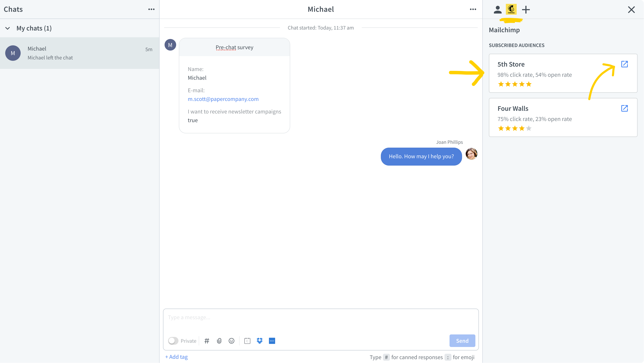Open the Dropbox file picker icon

(x=259, y=341)
